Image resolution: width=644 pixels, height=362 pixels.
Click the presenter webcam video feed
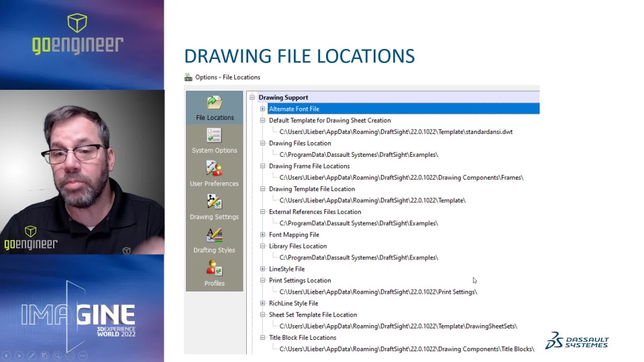(82, 172)
